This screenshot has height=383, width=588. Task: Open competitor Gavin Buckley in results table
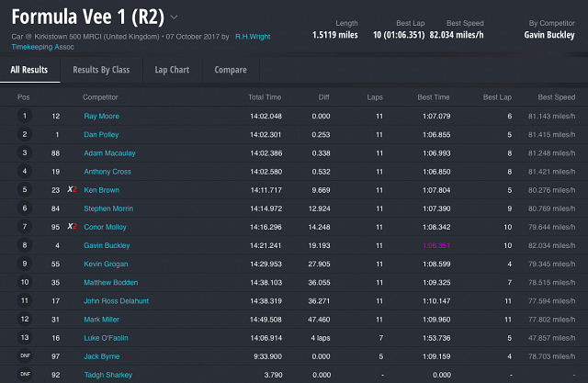107,245
